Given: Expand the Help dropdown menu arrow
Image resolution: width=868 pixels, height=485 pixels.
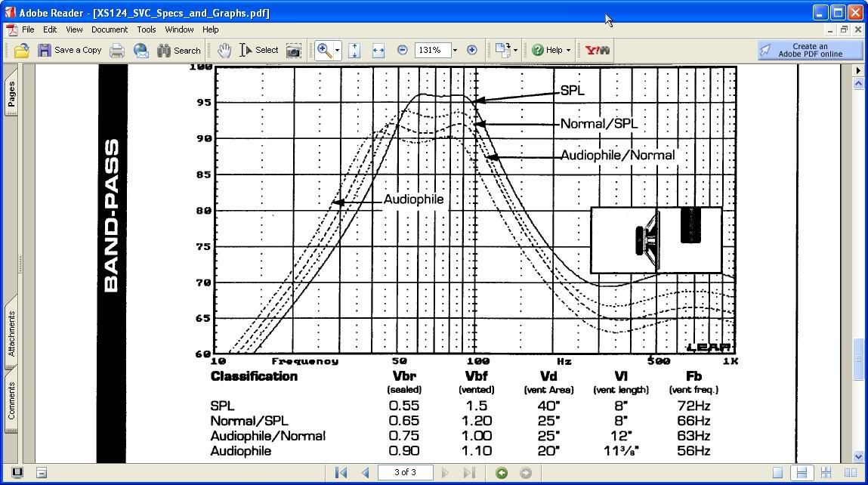Looking at the screenshot, I should pyautogui.click(x=568, y=50).
